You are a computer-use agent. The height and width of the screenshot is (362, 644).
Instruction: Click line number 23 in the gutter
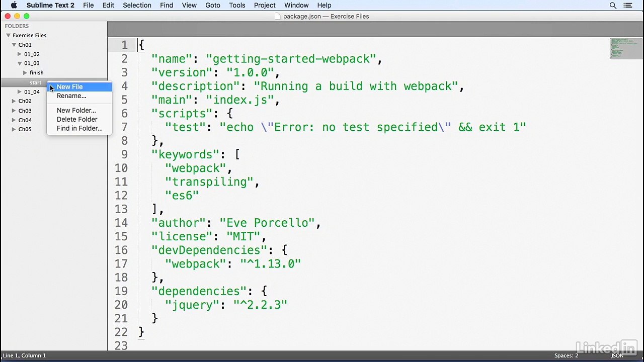121,346
